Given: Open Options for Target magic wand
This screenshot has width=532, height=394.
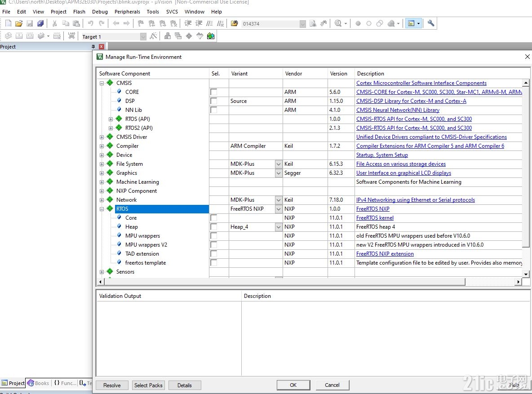Looking at the screenshot, I should tap(153, 36).
